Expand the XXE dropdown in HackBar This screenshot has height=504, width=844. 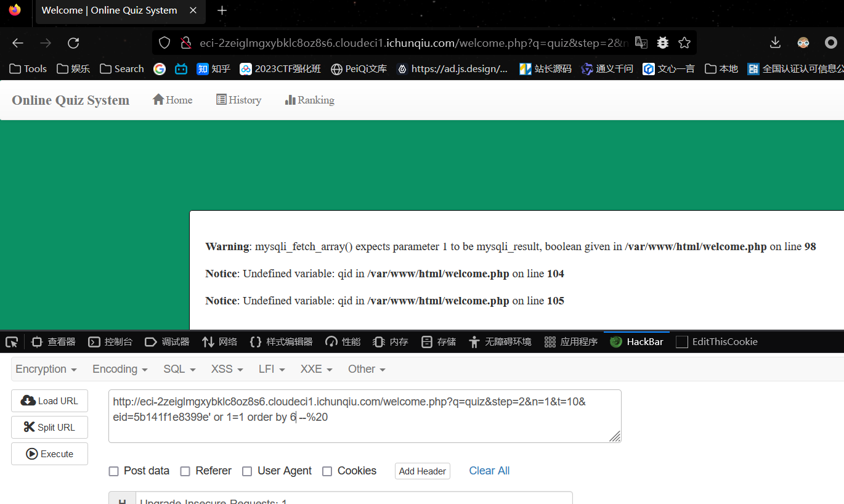pyautogui.click(x=317, y=369)
